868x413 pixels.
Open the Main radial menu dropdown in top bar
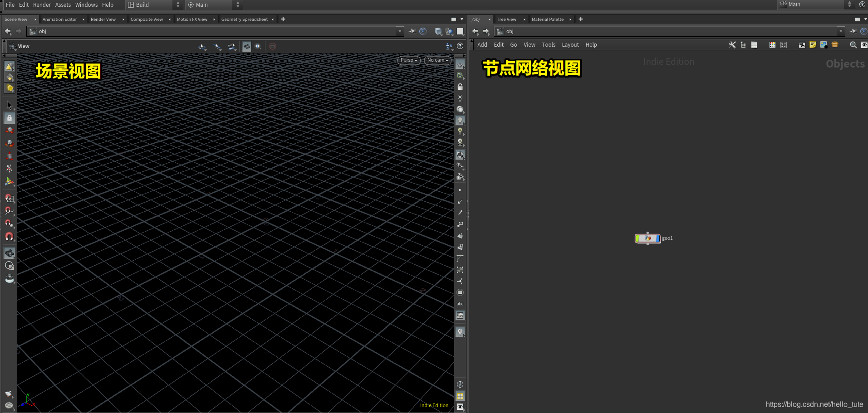pos(213,5)
